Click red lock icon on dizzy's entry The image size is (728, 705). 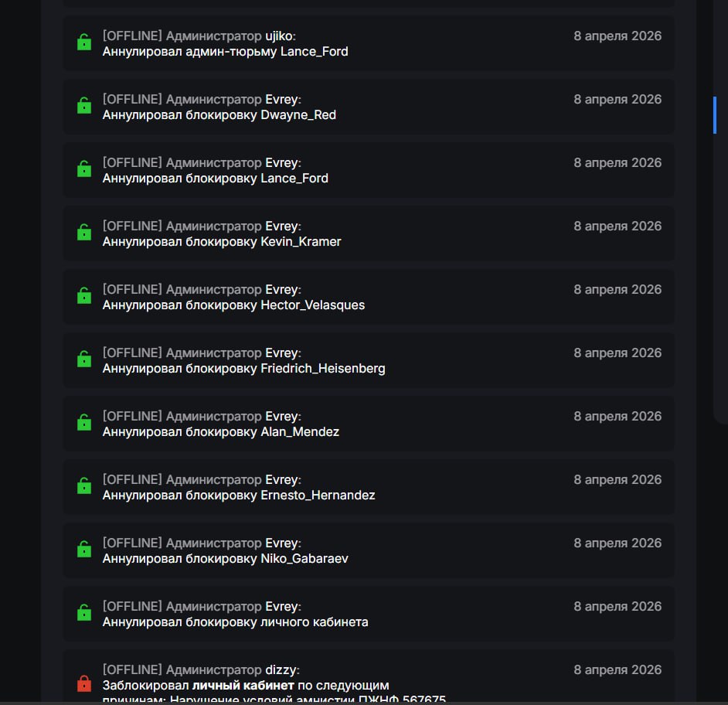(84, 684)
